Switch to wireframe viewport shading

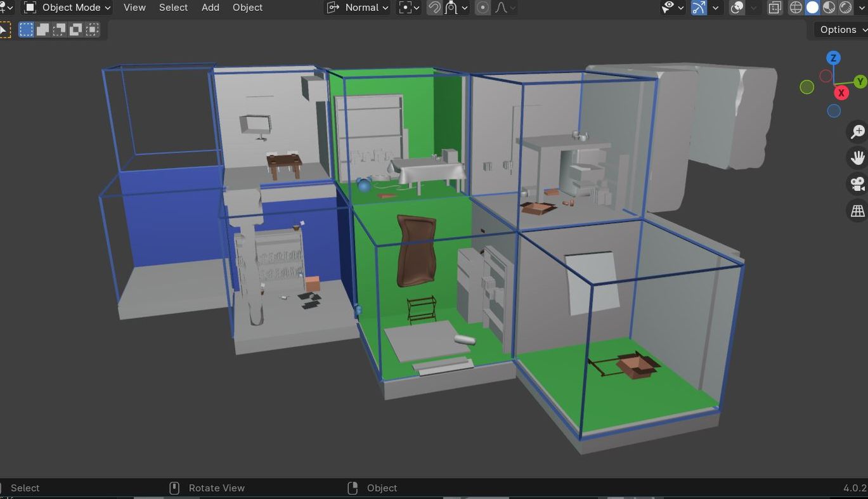796,8
